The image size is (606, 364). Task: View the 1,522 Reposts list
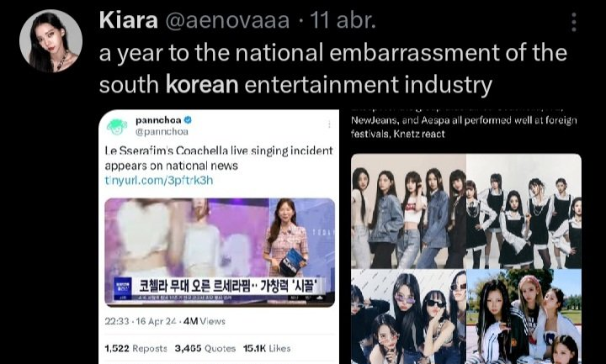[x=136, y=348]
